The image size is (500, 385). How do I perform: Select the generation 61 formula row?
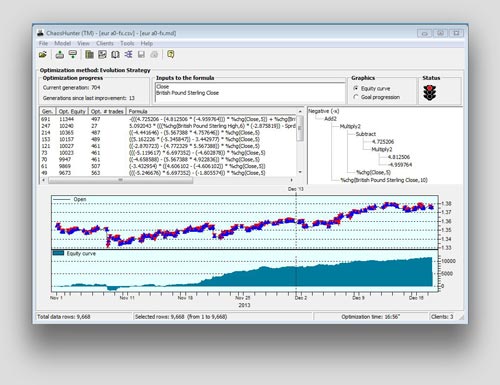pos(168,166)
